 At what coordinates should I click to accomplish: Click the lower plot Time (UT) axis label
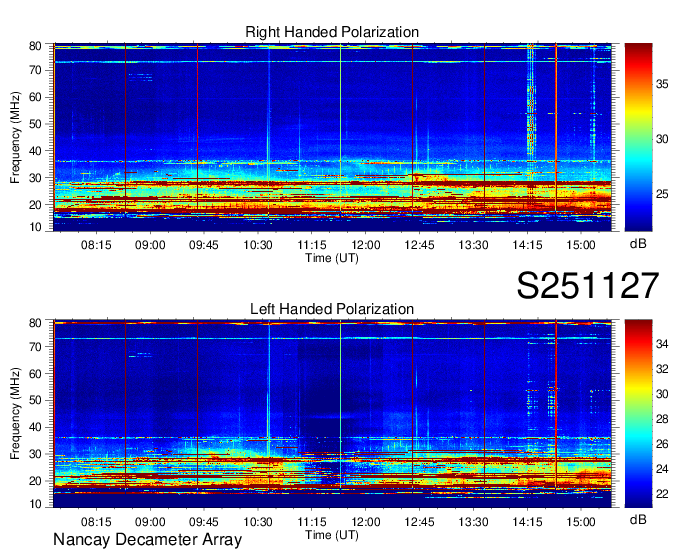pyautogui.click(x=332, y=534)
